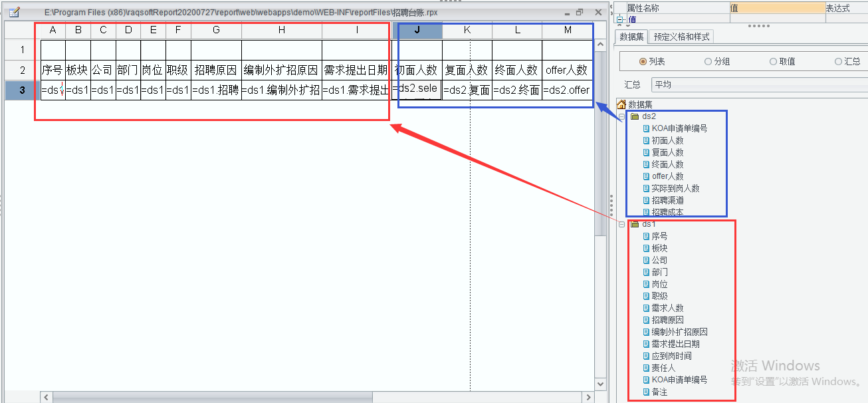Click the field icon beside 复面人数

(646, 152)
